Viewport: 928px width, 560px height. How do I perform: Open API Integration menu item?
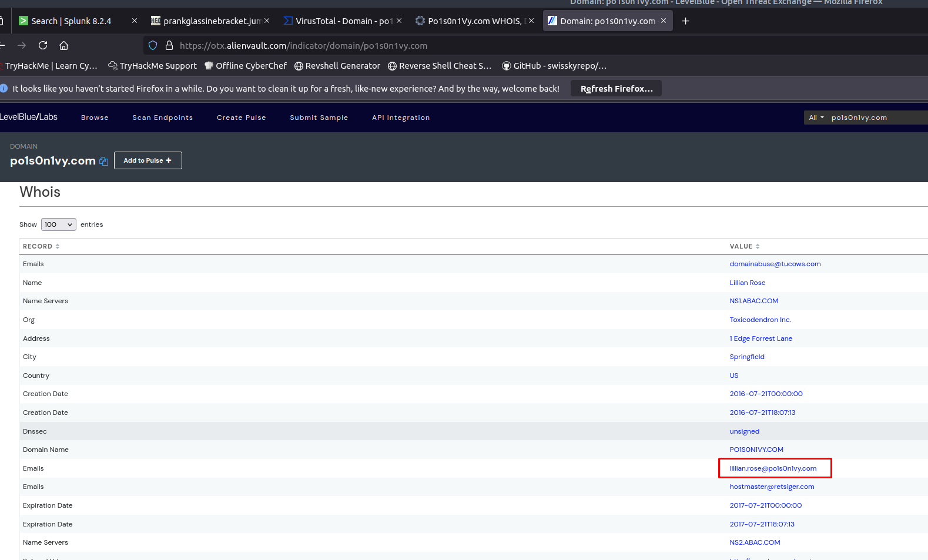pos(401,118)
